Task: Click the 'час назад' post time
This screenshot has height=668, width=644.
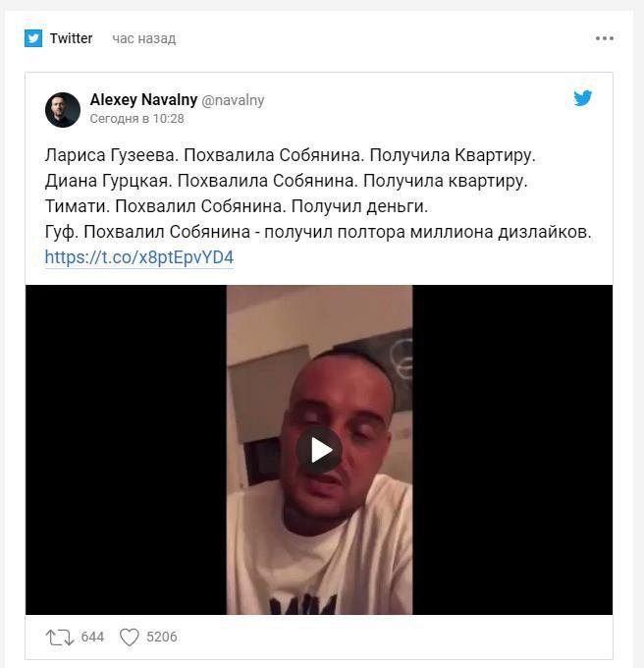Action: [x=144, y=38]
